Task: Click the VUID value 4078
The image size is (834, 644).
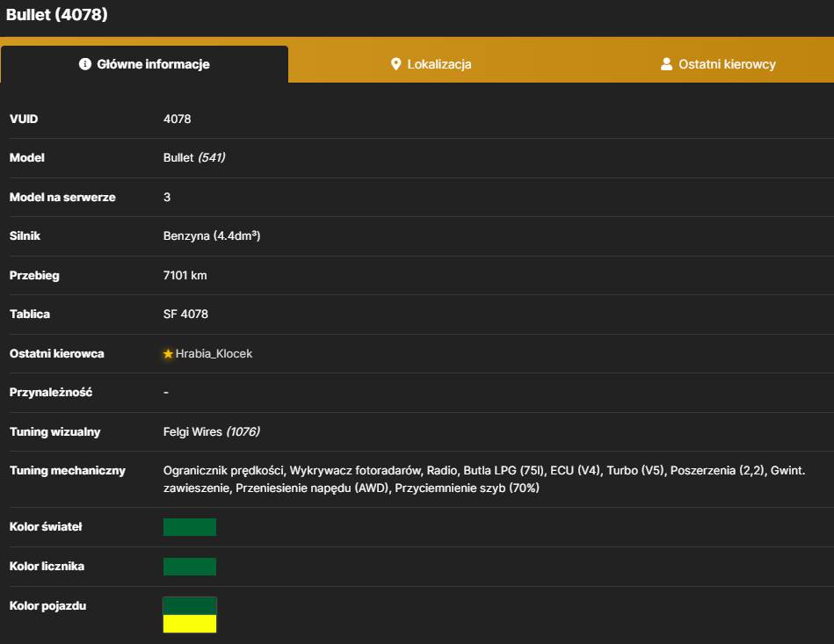Action: click(178, 119)
